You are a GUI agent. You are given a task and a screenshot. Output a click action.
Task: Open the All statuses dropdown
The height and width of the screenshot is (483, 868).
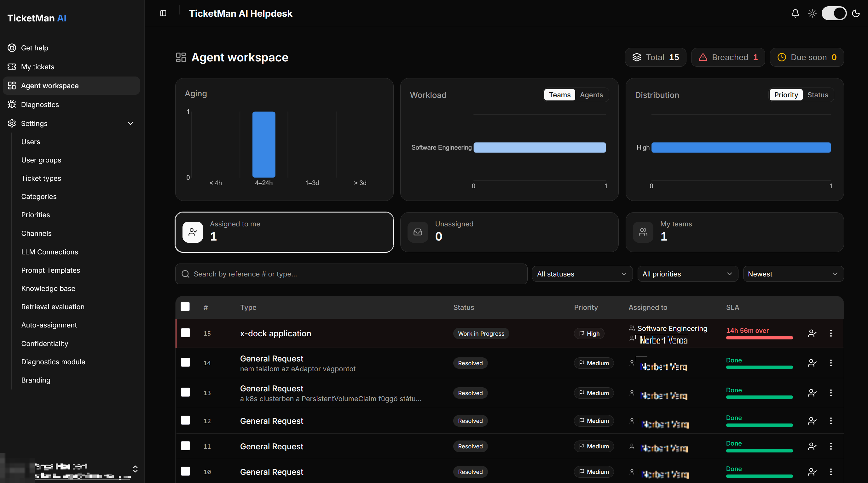582,274
